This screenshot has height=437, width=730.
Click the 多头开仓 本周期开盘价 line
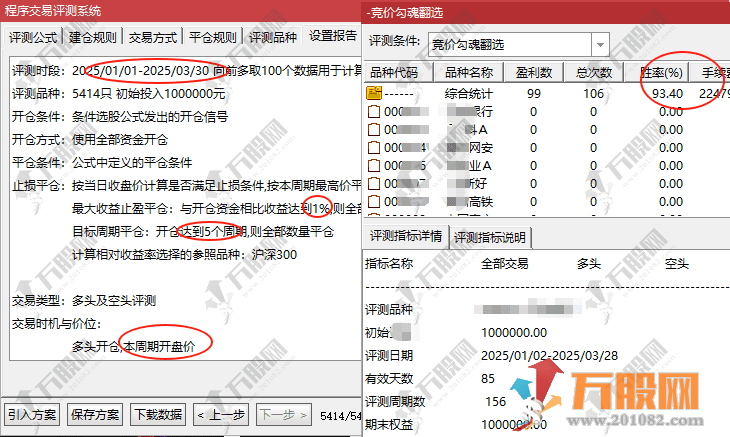pyautogui.click(x=134, y=347)
